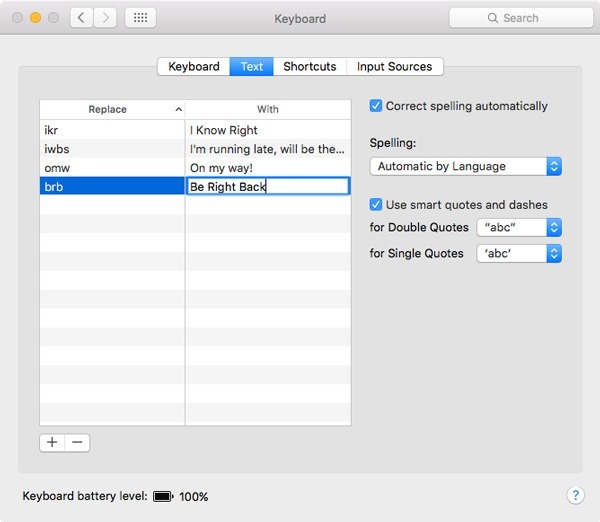Click the Be Right Back text field
600x522 pixels.
pos(267,186)
